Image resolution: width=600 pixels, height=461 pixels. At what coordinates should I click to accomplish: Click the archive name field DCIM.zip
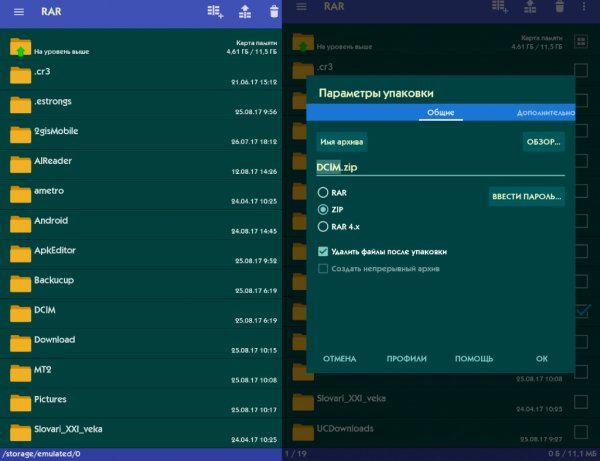[440, 168]
